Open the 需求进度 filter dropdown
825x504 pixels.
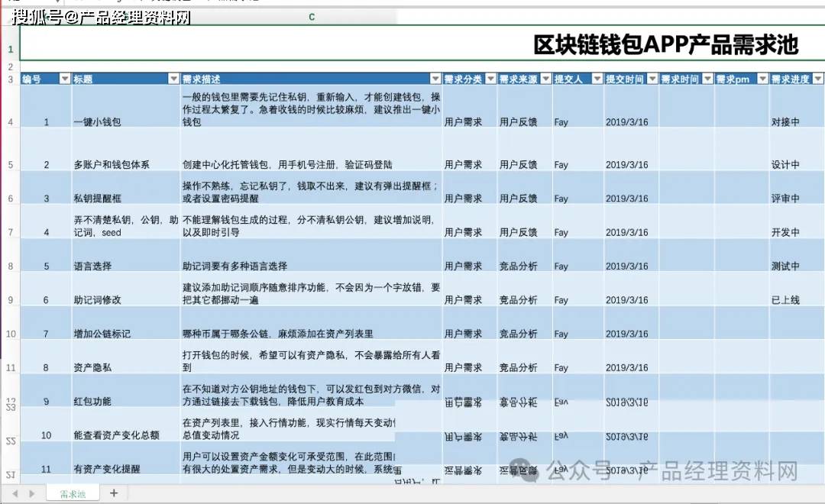coord(817,79)
